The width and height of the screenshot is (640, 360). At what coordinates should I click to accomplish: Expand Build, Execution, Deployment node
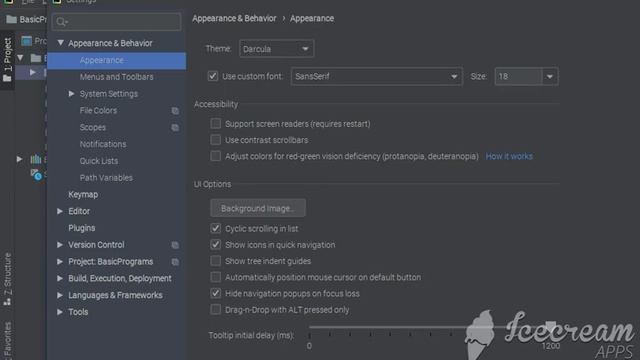[60, 278]
